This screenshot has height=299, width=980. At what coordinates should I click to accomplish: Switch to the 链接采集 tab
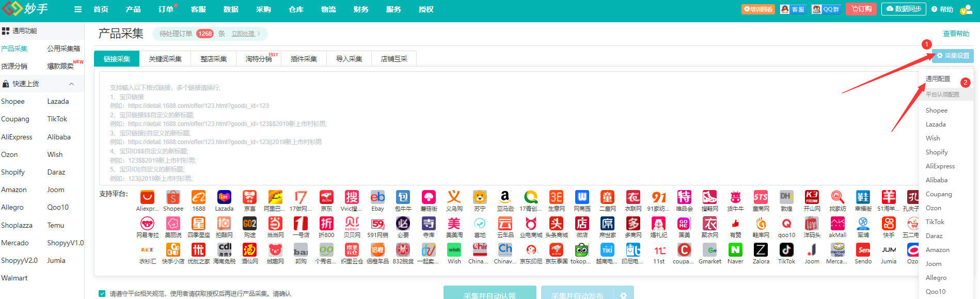[x=117, y=59]
